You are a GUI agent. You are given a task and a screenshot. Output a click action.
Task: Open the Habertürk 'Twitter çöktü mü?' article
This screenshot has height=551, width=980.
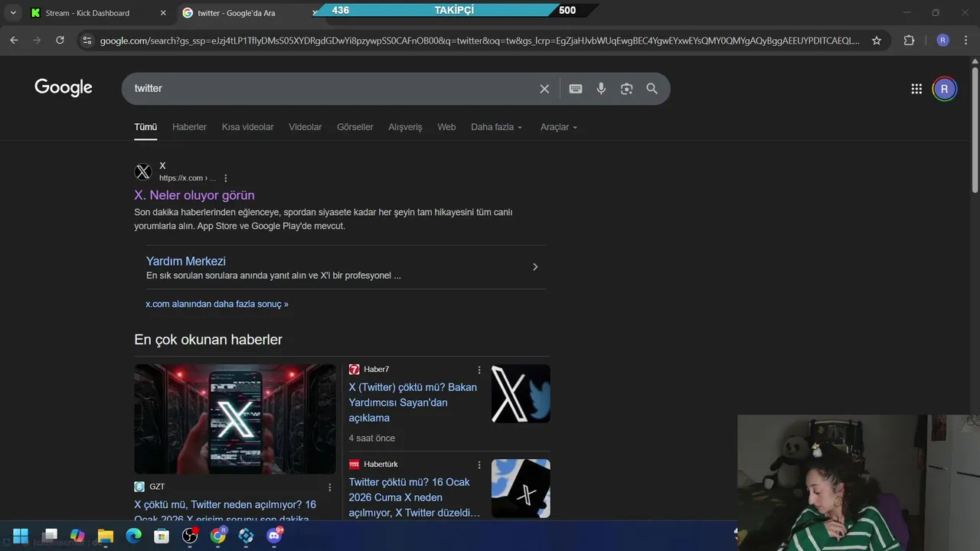(x=414, y=497)
